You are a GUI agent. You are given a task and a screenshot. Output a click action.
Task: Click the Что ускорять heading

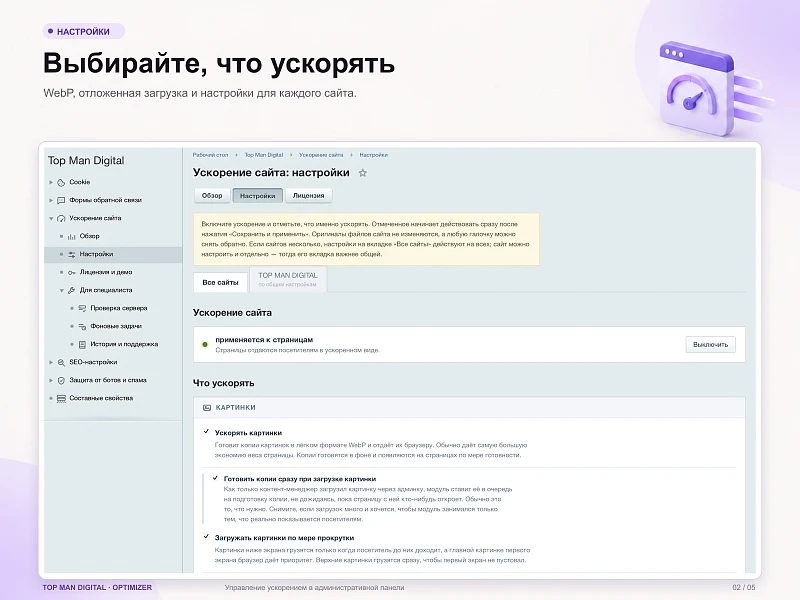pyautogui.click(x=223, y=383)
